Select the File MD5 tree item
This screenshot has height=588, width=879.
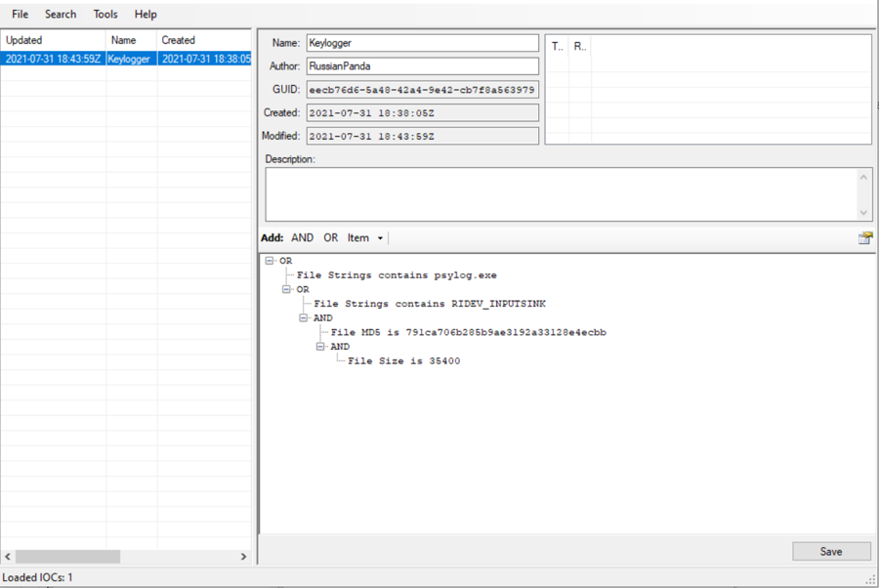(468, 332)
